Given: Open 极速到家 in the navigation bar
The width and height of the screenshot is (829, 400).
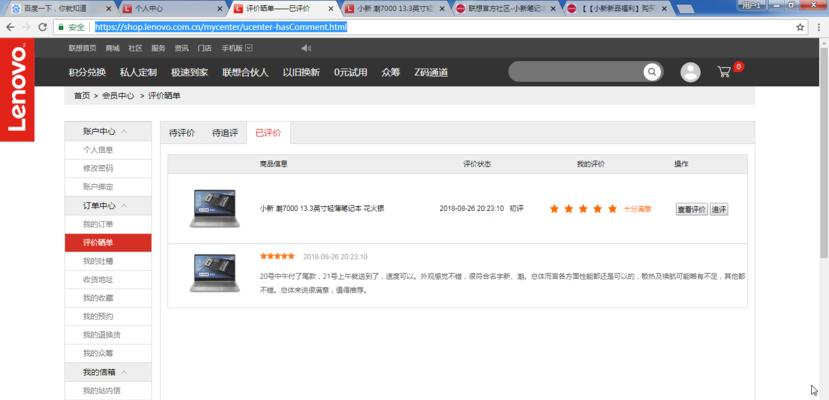Looking at the screenshot, I should tap(190, 72).
